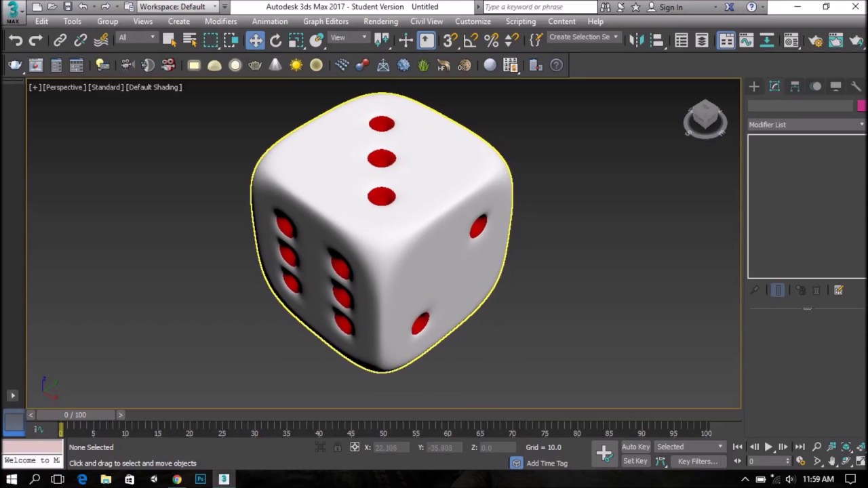Activate the Select and Move tool
This screenshot has height=488, width=868.
tap(256, 41)
